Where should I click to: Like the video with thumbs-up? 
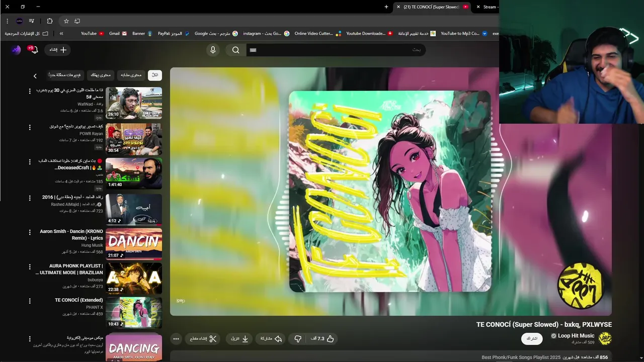pos(323,339)
